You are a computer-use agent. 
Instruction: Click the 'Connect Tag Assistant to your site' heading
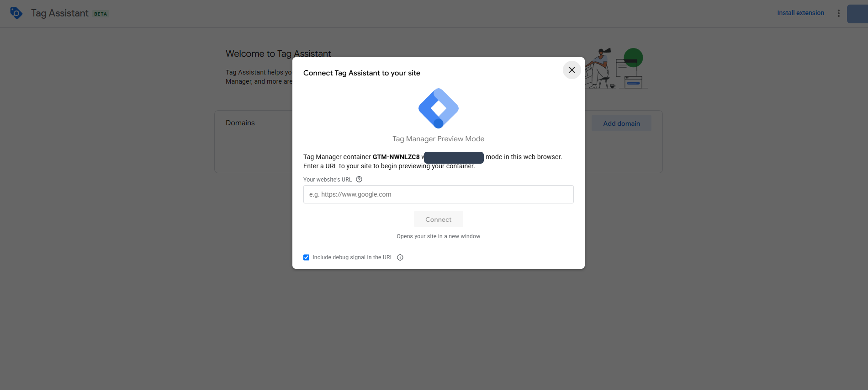(x=361, y=73)
